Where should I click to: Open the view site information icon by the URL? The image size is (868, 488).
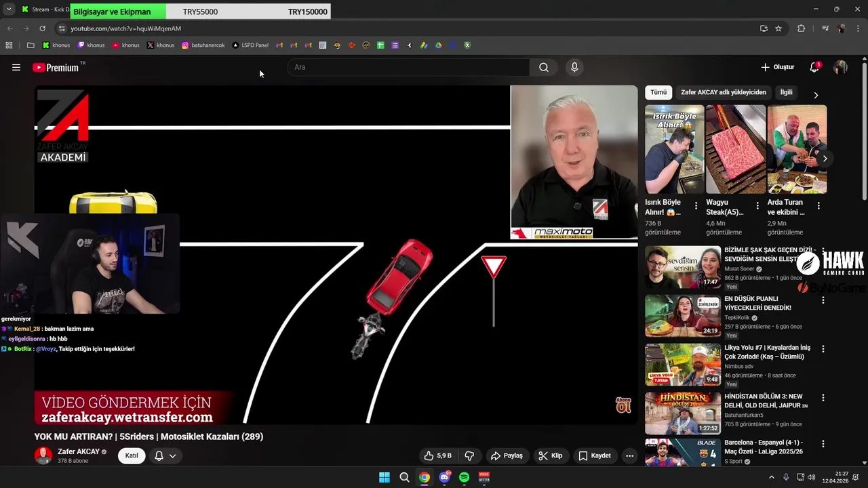tap(62, 28)
